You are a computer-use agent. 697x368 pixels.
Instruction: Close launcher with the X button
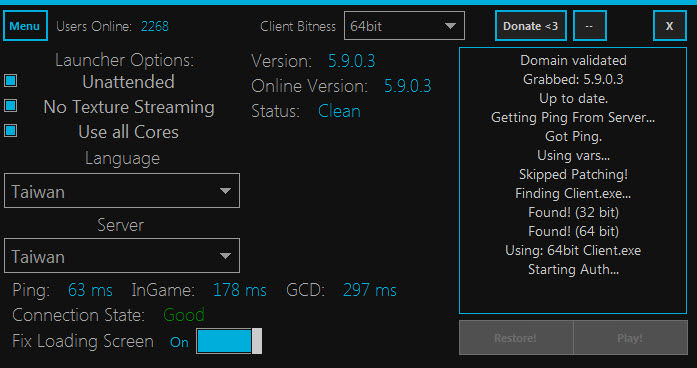tap(669, 26)
